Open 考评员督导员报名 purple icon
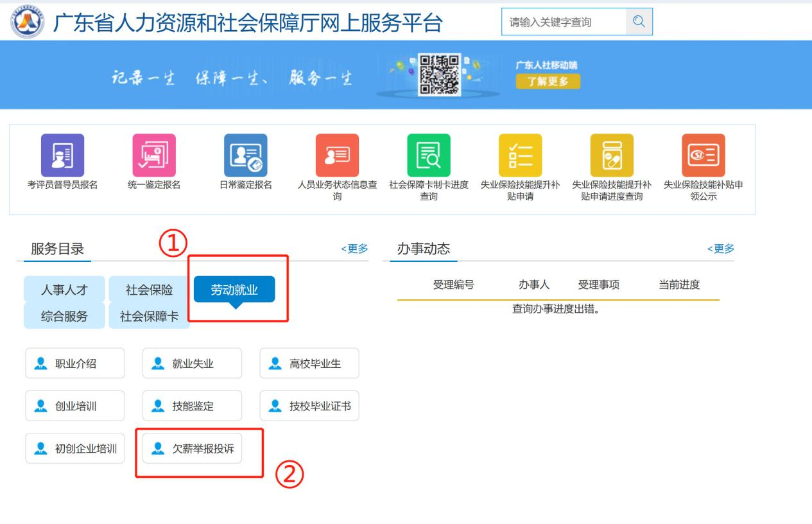Screen dimensions: 812x524 pyautogui.click(x=62, y=155)
